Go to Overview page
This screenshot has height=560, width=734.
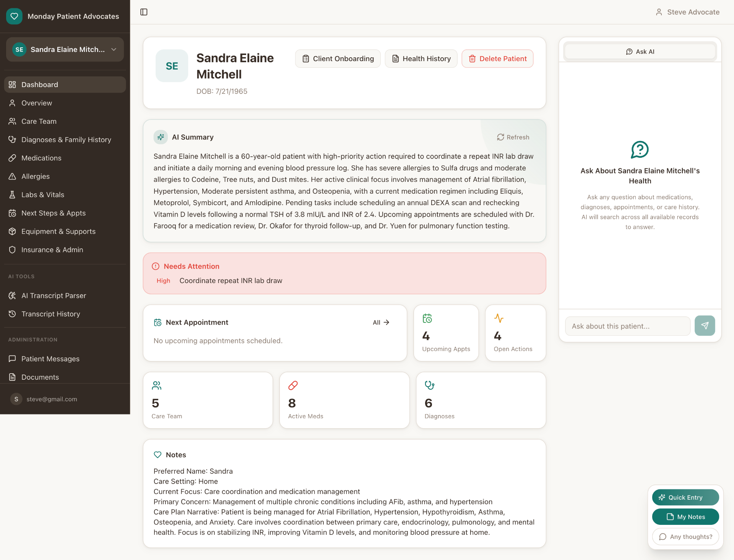(65, 103)
